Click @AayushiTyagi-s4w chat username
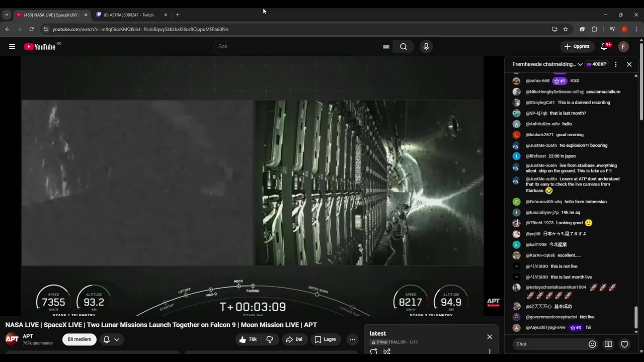This screenshot has height=362, width=644. [545, 328]
